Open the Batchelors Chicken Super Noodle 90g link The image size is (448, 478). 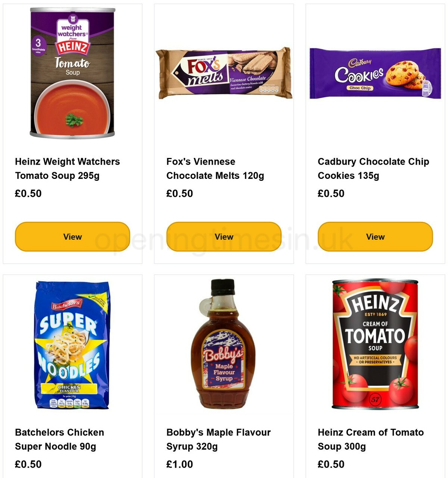pyautogui.click(x=59, y=439)
